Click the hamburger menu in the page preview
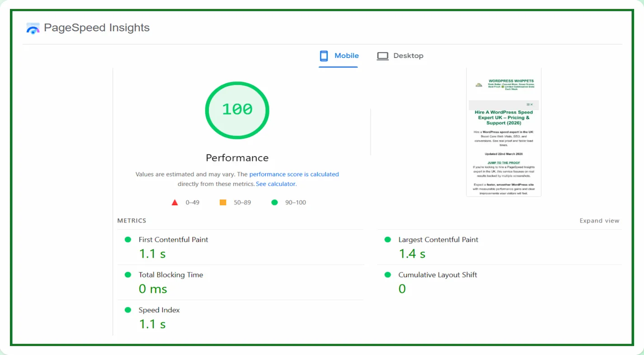Screen dimensions: 644x355 click(x=528, y=105)
